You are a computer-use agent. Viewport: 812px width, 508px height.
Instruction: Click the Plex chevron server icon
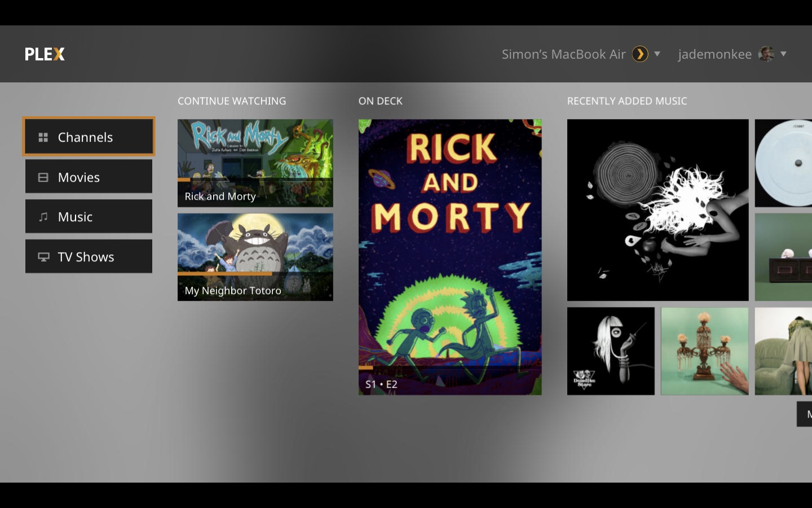pyautogui.click(x=640, y=54)
